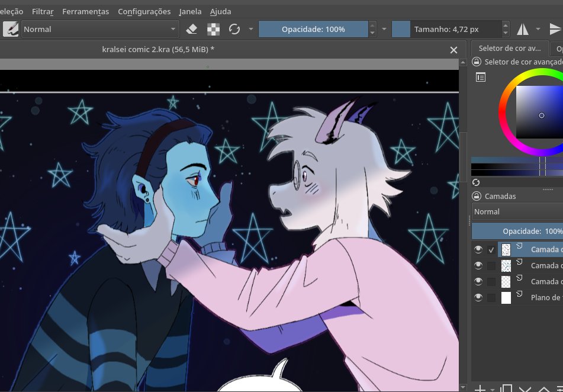Open add layer type dropdown arrow

[x=493, y=389]
